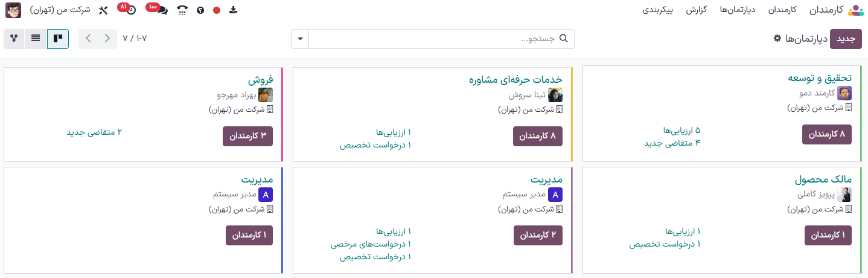868x278 pixels.
Task: Open the departments settings gear
Action: [x=777, y=38]
